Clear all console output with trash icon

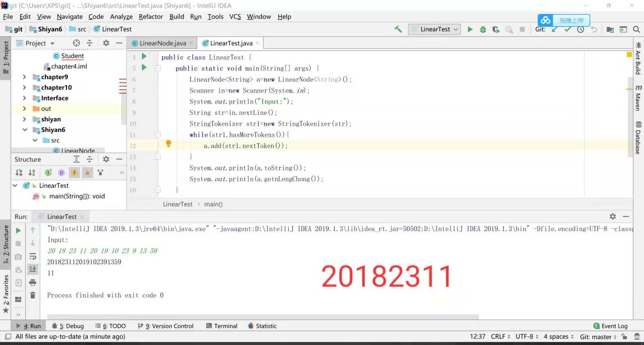point(33,295)
